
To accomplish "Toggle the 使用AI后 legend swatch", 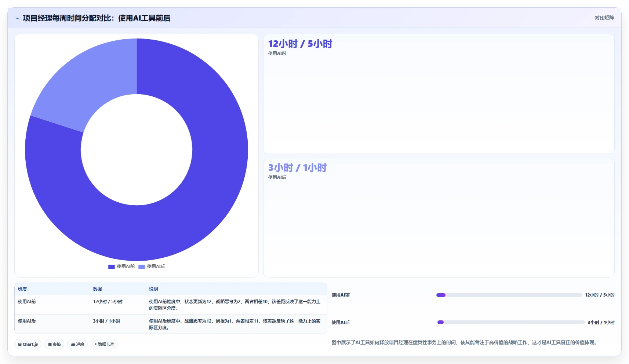I will tap(142, 267).
